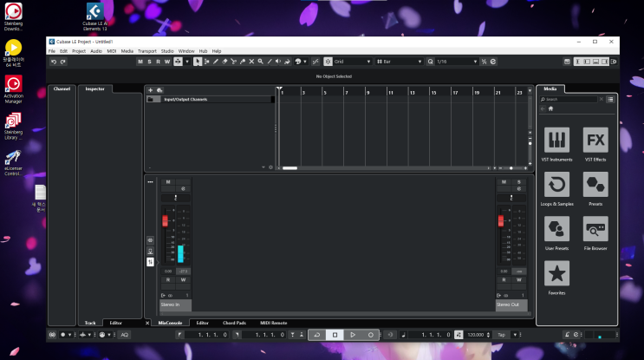Mute the Stereo In channel

pyautogui.click(x=168, y=182)
